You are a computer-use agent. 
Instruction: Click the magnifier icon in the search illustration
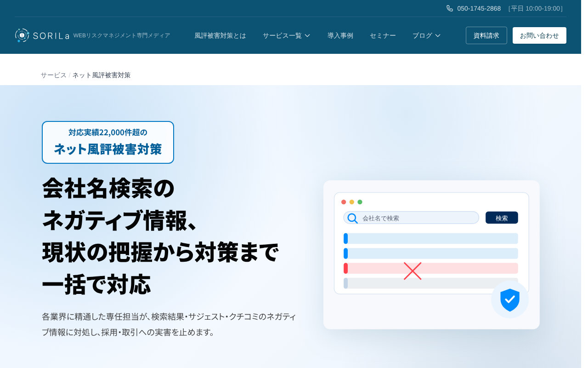point(352,218)
